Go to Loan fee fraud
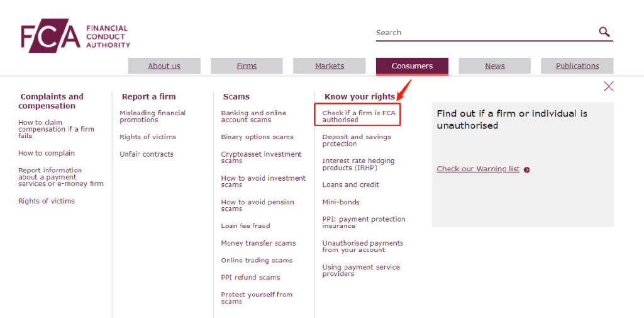The width and height of the screenshot is (644, 318). click(245, 226)
